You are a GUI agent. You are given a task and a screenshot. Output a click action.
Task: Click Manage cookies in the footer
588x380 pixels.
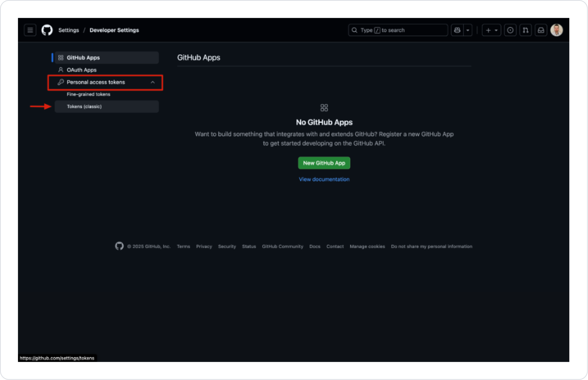point(367,246)
